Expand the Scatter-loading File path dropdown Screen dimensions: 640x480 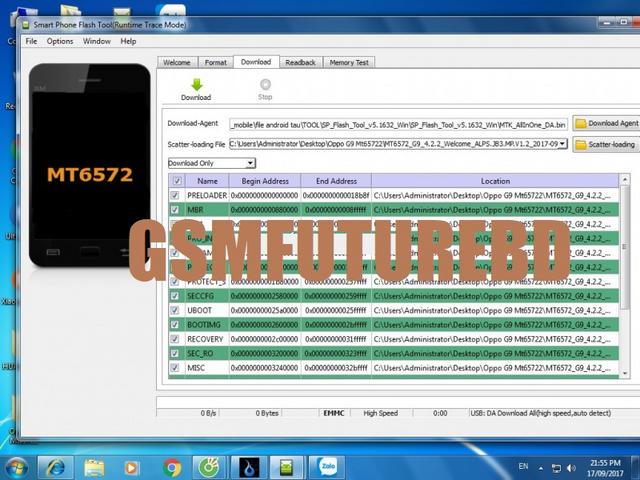[x=563, y=144]
